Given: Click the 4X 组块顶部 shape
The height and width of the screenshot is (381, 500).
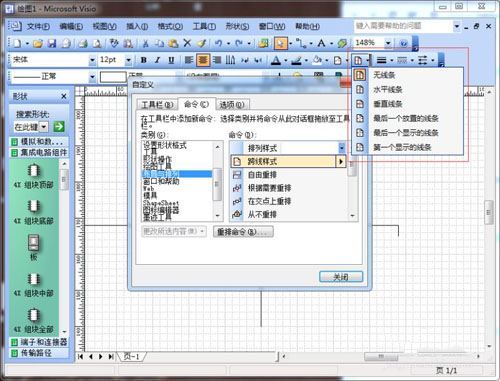Looking at the screenshot, I should click(x=33, y=176).
